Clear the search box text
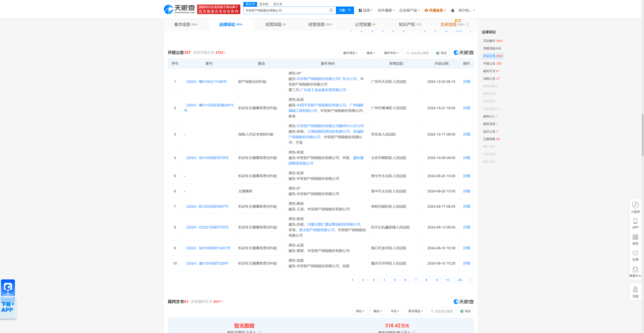The height and width of the screenshot is (333, 644). point(331,10)
